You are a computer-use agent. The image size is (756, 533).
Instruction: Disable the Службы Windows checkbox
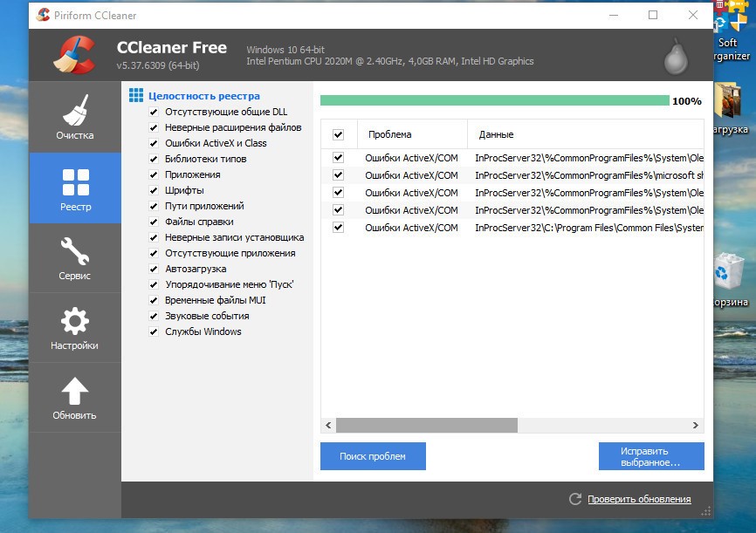[x=154, y=332]
